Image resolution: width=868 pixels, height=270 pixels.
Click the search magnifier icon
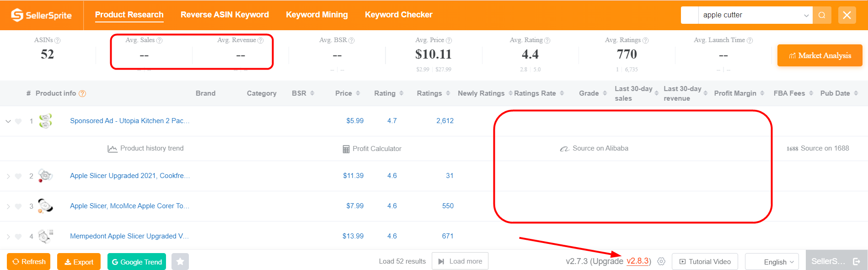click(822, 15)
